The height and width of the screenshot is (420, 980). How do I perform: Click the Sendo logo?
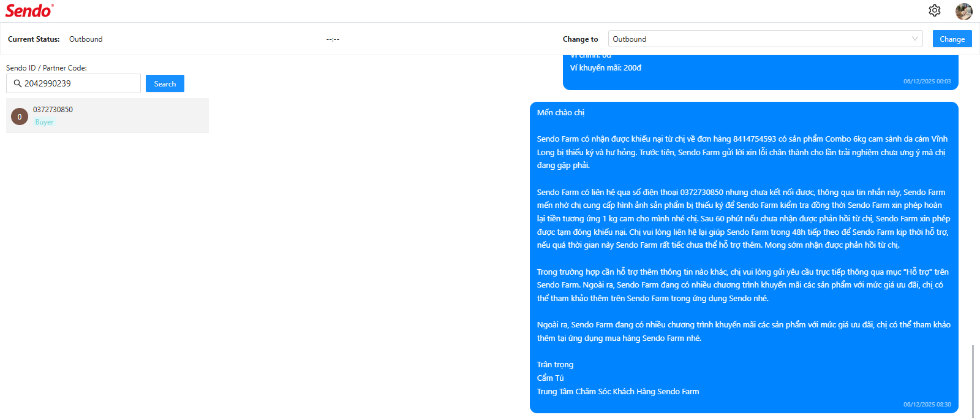pyautogui.click(x=29, y=10)
